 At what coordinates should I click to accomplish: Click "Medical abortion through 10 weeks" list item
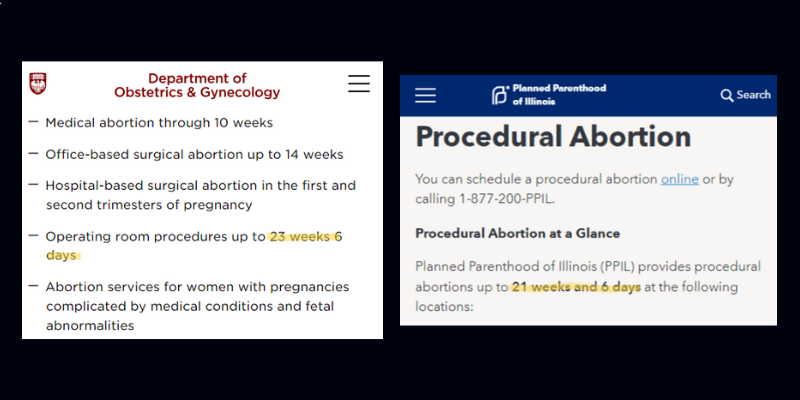point(159,122)
